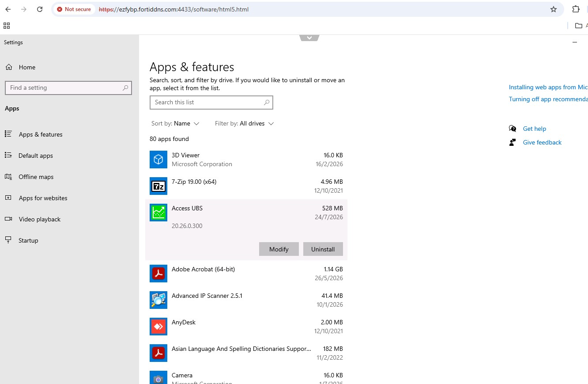Select the 7-Zip 19.00 app icon

158,186
